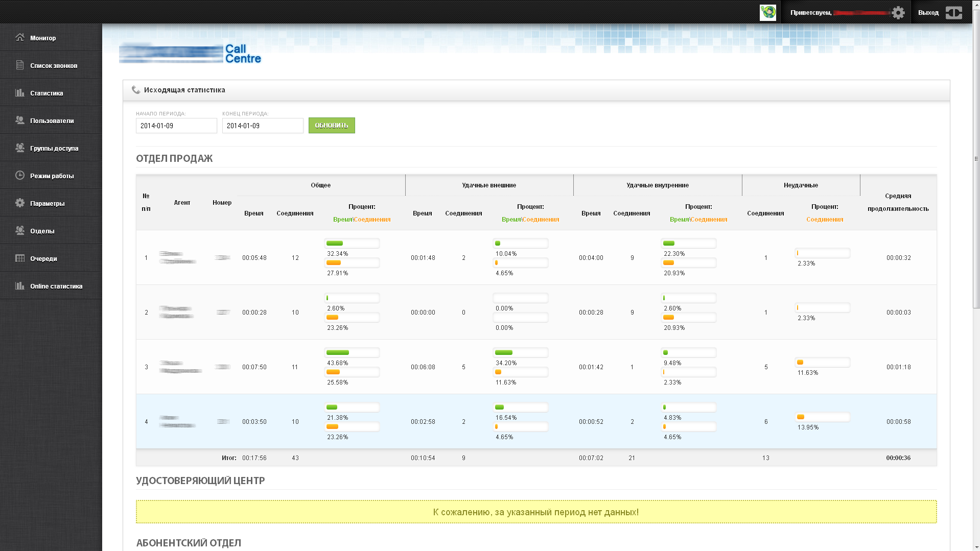
Task: Open the Список звонков menu item
Action: click(51, 65)
